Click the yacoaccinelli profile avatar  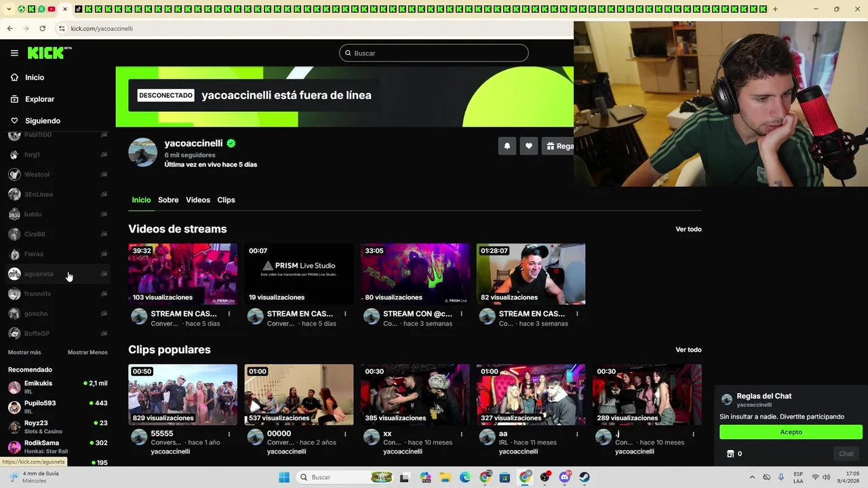[x=142, y=152]
